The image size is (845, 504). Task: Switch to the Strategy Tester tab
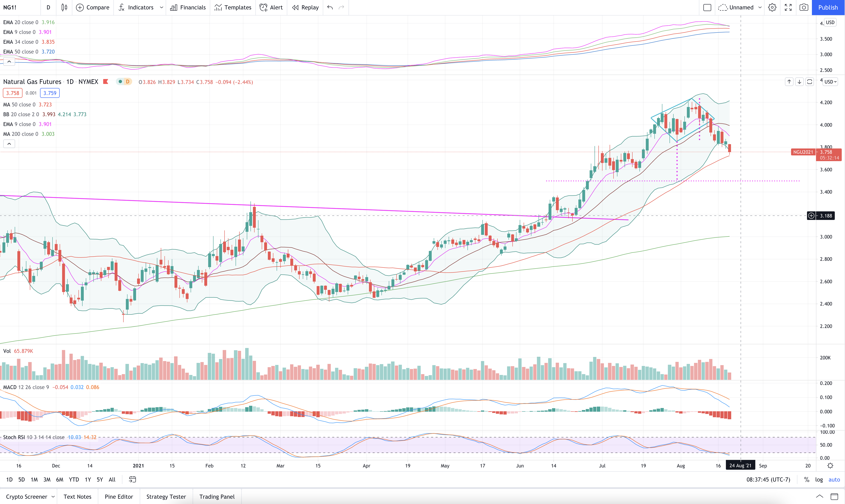click(166, 496)
